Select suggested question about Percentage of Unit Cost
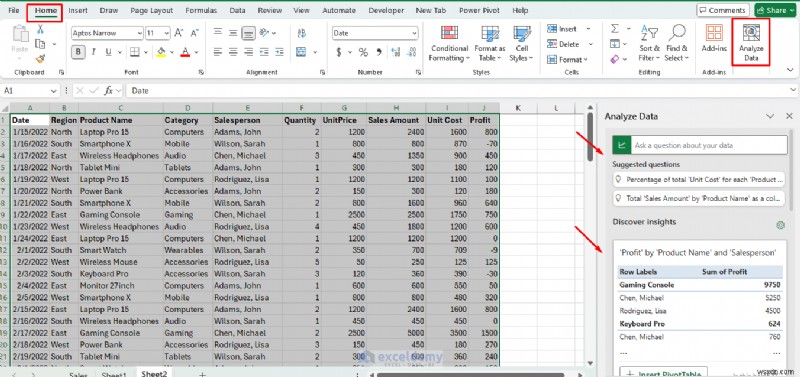The image size is (800, 377). 698,180
